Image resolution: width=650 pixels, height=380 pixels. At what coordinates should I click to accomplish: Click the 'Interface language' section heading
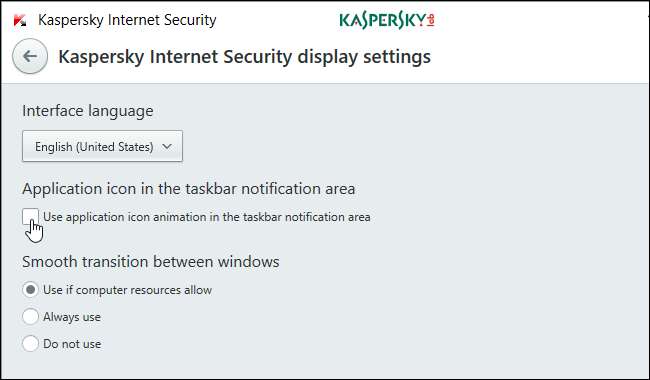tap(87, 111)
